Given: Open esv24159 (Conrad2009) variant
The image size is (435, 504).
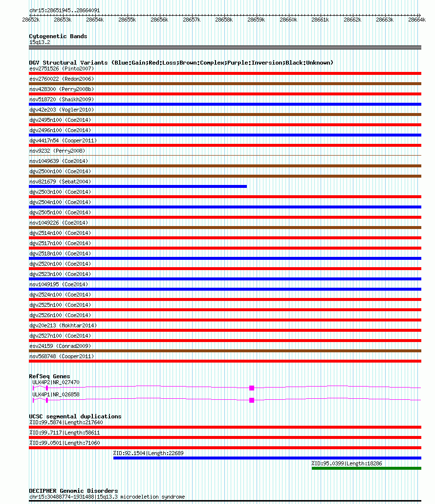Looking at the screenshot, I should [x=60, y=346].
